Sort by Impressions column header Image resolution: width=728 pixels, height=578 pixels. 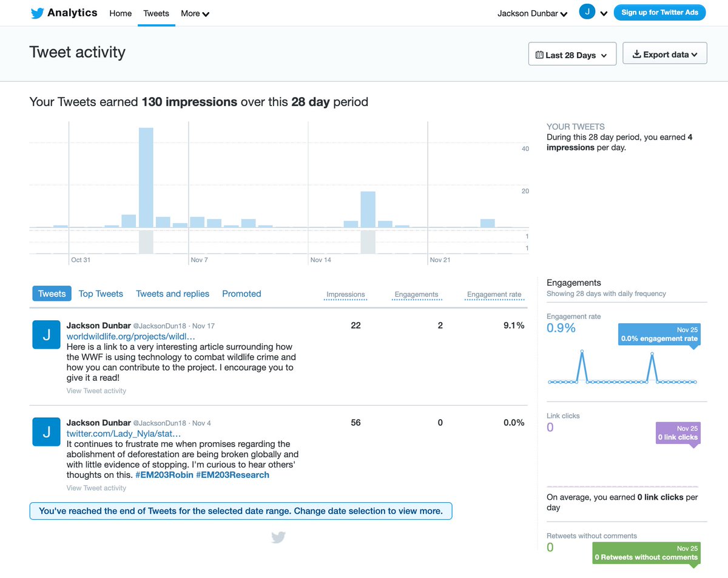[x=346, y=295]
